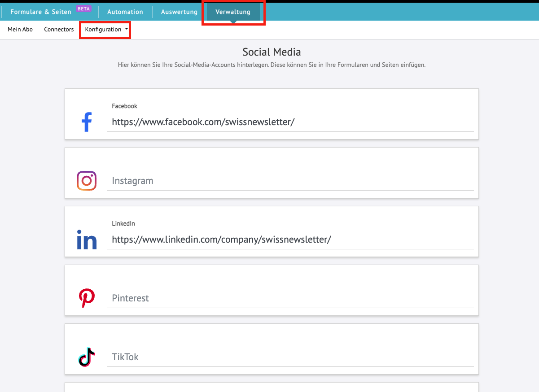539x392 pixels.
Task: Open the Connectors submenu item
Action: point(59,30)
